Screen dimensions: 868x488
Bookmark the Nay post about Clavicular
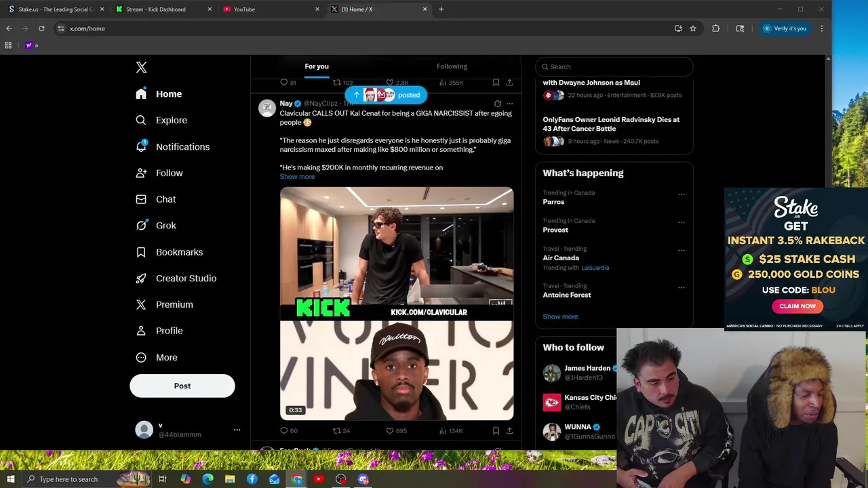coord(496,430)
